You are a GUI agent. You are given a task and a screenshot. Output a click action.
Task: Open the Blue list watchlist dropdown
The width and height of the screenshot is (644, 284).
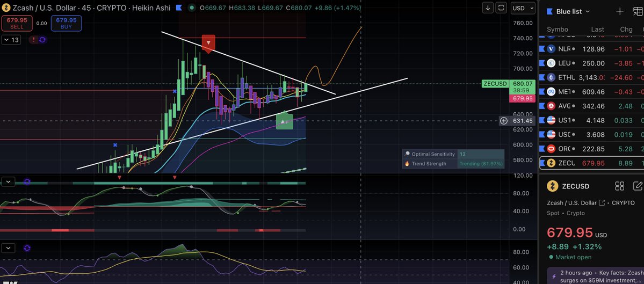point(573,11)
